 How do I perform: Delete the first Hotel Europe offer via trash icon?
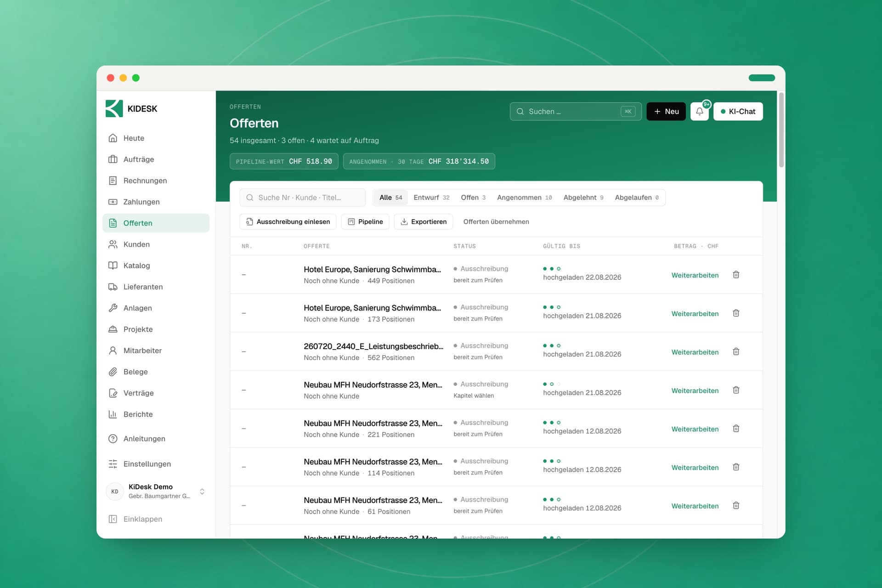pyautogui.click(x=736, y=275)
